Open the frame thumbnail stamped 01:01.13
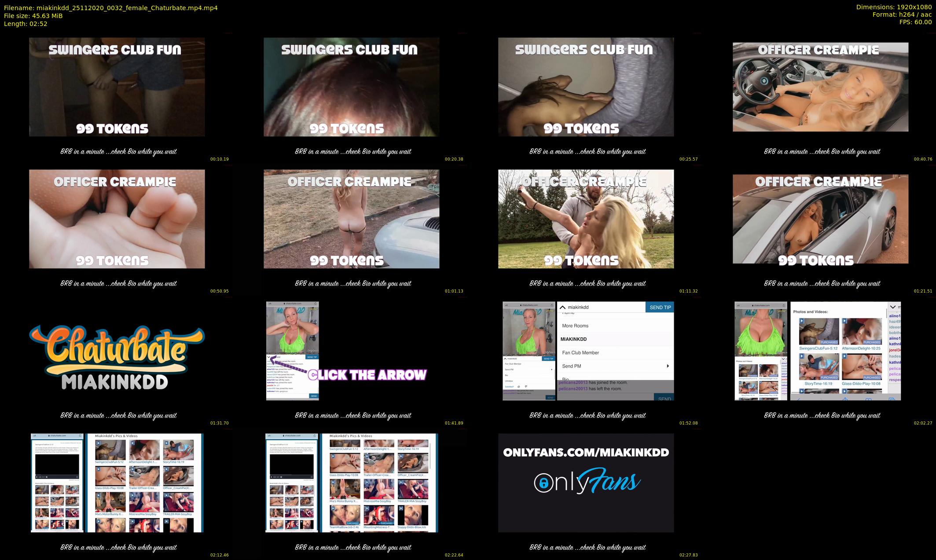This screenshot has width=936, height=560. coord(352,219)
